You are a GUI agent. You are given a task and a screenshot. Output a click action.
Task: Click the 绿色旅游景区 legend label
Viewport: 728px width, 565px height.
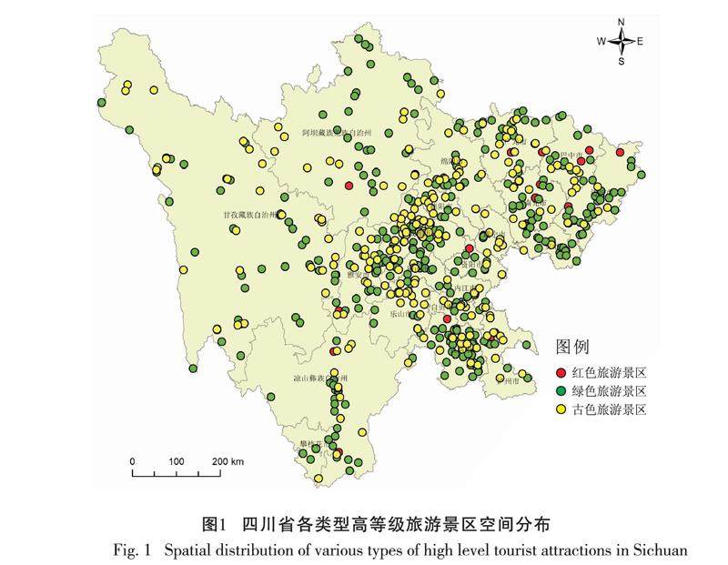(x=608, y=391)
